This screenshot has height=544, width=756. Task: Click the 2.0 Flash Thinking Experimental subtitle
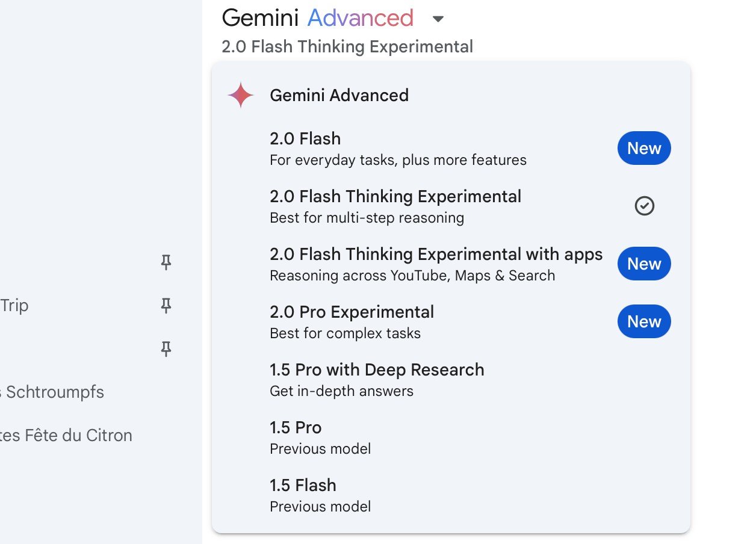point(347,46)
